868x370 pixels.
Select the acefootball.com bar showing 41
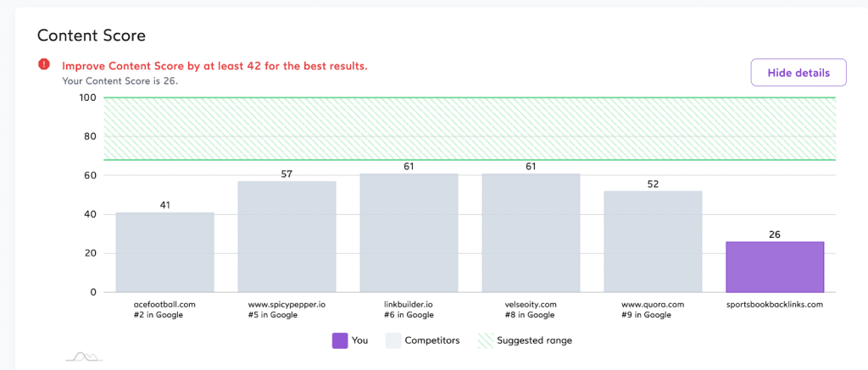point(165,252)
